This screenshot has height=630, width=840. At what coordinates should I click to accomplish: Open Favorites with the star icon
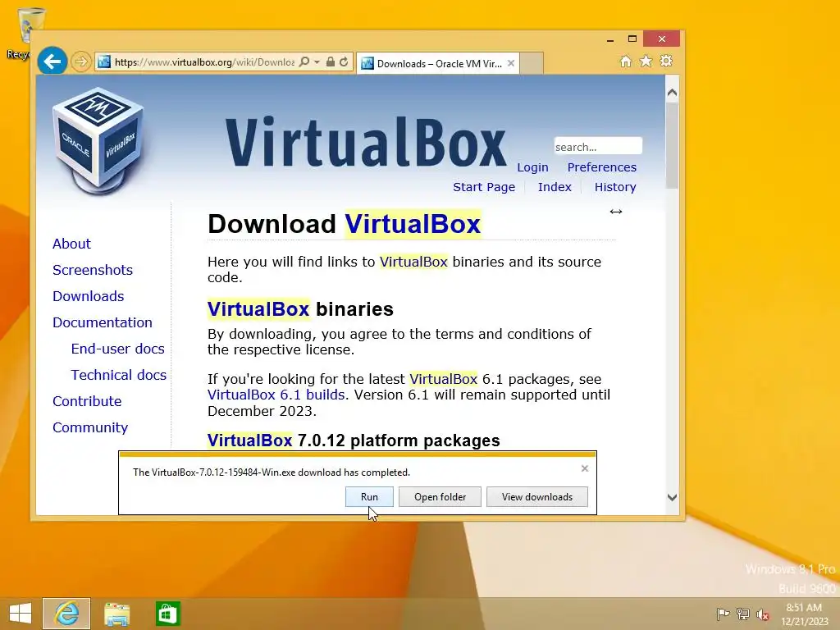646,61
